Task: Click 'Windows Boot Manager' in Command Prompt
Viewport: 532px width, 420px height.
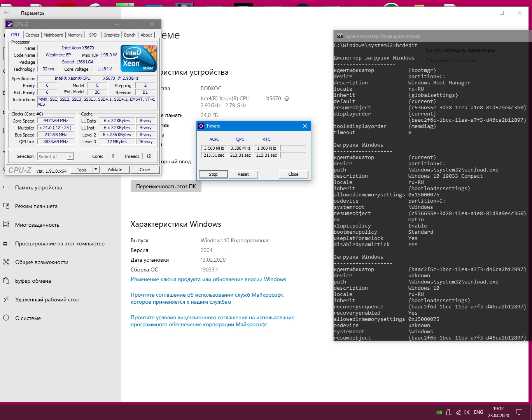Action: (439, 82)
